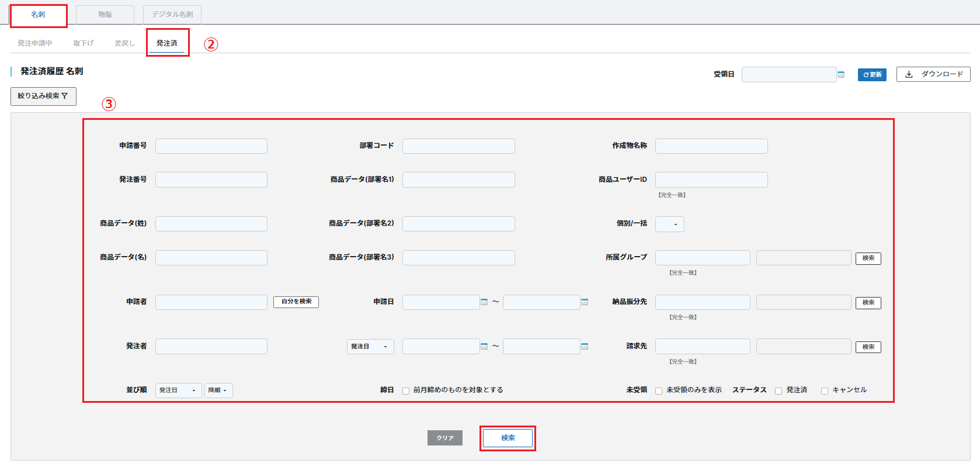Screen dimensions: 980x463
Task: Click the 自分を検索 button
Action: point(296,302)
